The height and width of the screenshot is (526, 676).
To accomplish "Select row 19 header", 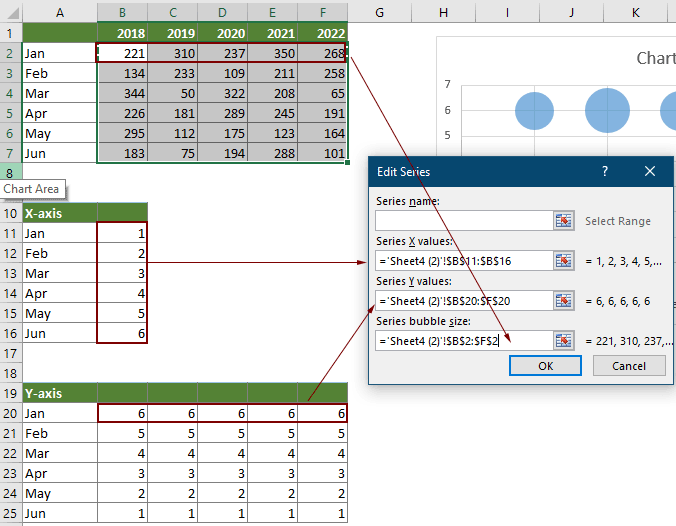I will tap(10, 393).
